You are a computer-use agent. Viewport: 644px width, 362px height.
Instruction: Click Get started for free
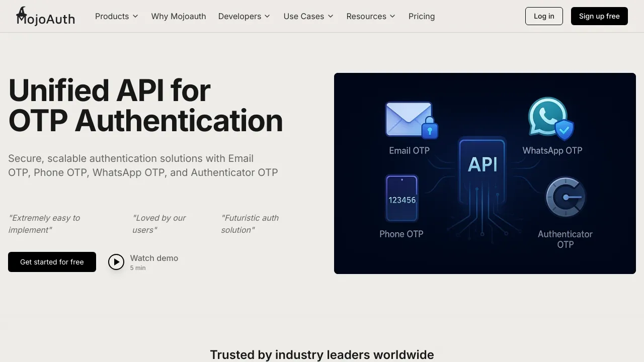pos(52,262)
